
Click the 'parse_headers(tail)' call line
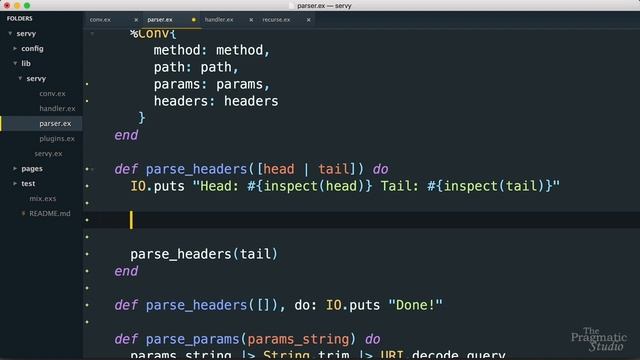point(204,254)
